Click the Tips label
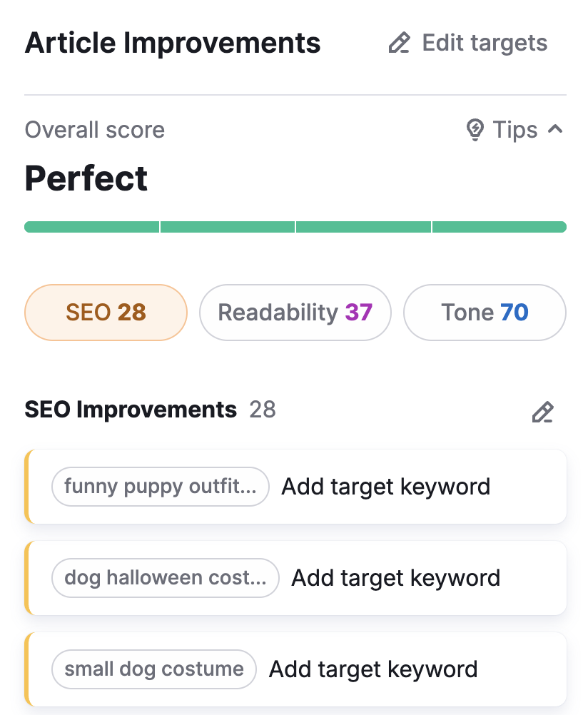588x715 pixels. click(x=514, y=130)
